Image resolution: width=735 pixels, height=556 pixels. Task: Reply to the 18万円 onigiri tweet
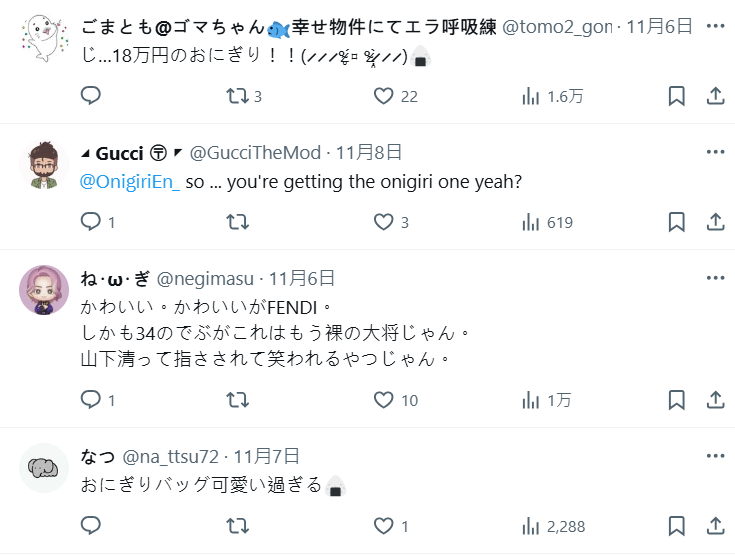91,96
